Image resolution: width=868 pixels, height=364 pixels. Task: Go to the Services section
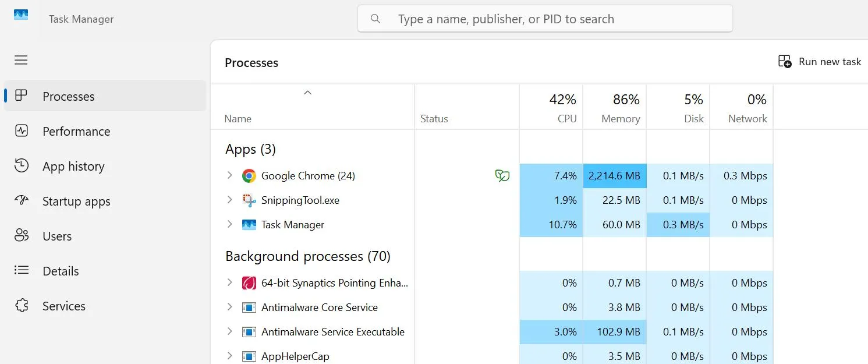click(x=64, y=306)
